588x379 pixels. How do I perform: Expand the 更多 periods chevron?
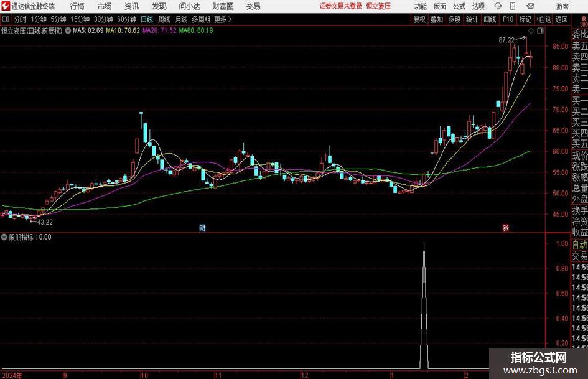tap(230, 19)
